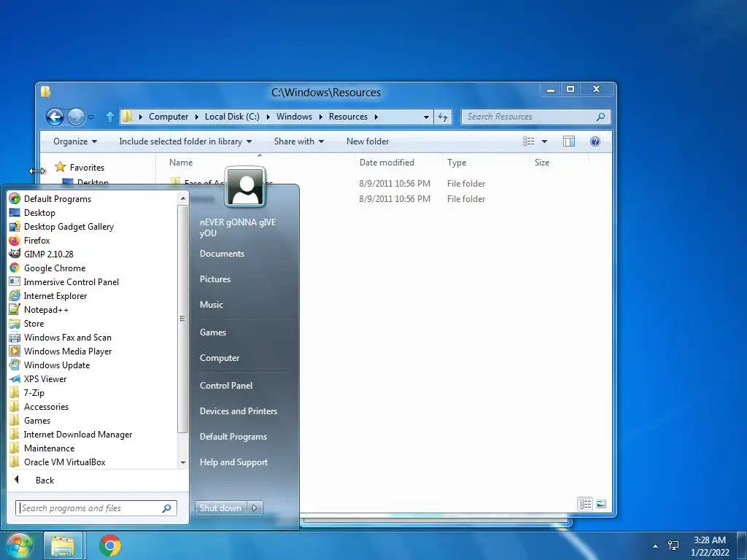The image size is (747, 560).
Task: Sort files by Type column
Action: click(x=457, y=163)
